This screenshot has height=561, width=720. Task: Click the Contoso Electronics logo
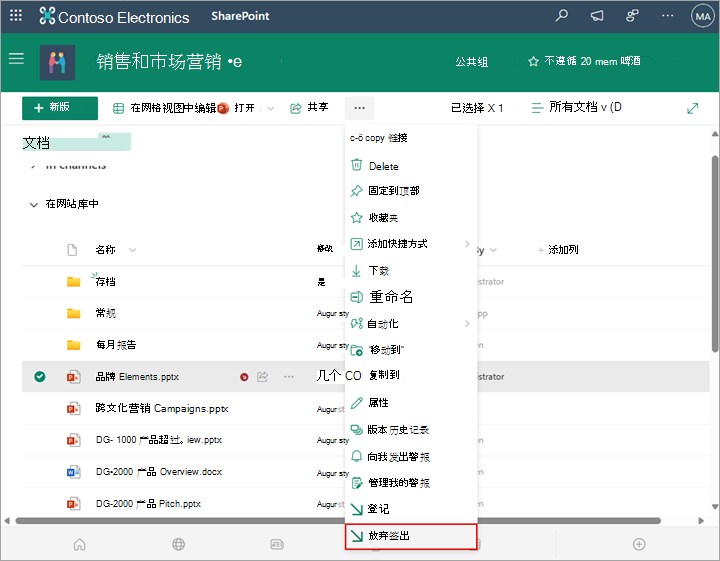pyautogui.click(x=114, y=17)
